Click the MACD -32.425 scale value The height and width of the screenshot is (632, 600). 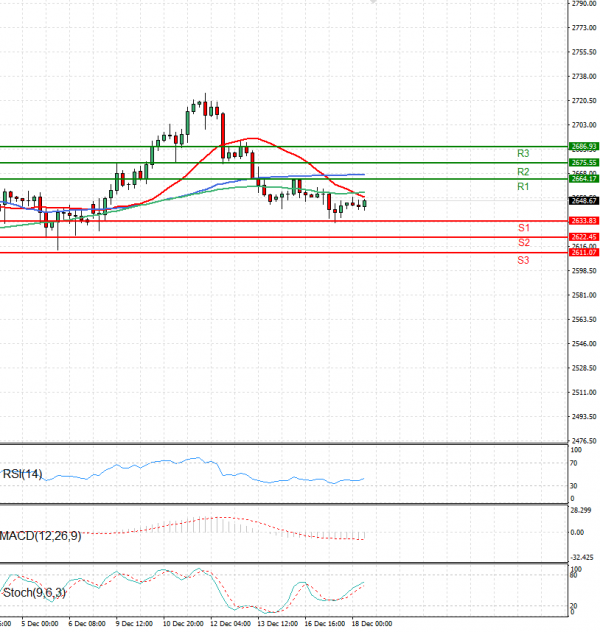[x=581, y=558]
